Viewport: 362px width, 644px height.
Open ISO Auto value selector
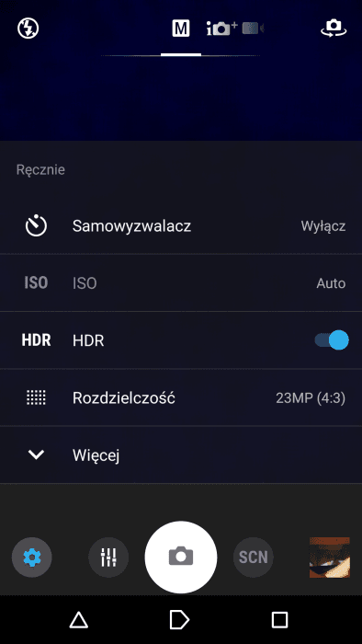pyautogui.click(x=331, y=283)
